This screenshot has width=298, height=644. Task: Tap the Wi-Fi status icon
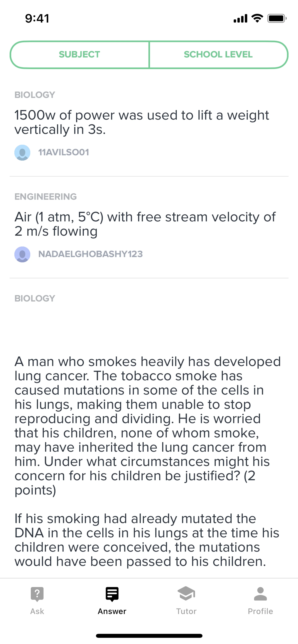257,18
